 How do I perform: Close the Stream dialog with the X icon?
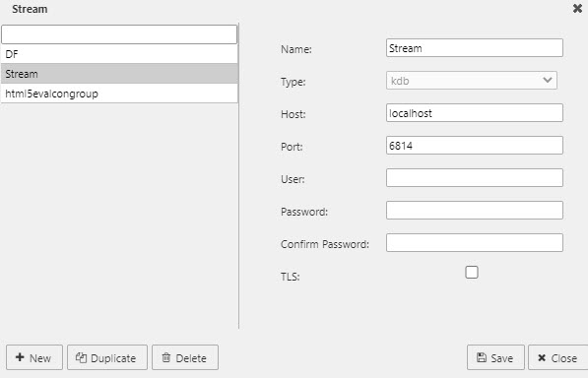tap(577, 8)
